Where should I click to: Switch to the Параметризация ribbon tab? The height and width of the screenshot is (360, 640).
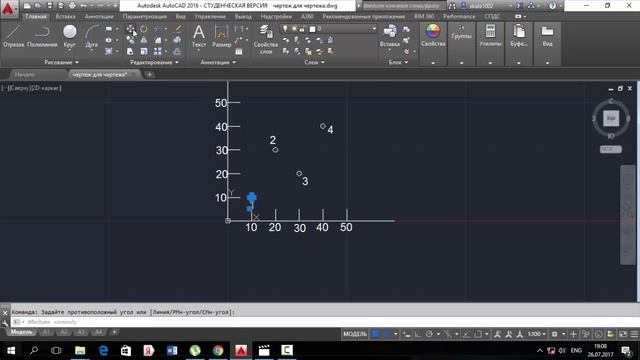(x=144, y=17)
